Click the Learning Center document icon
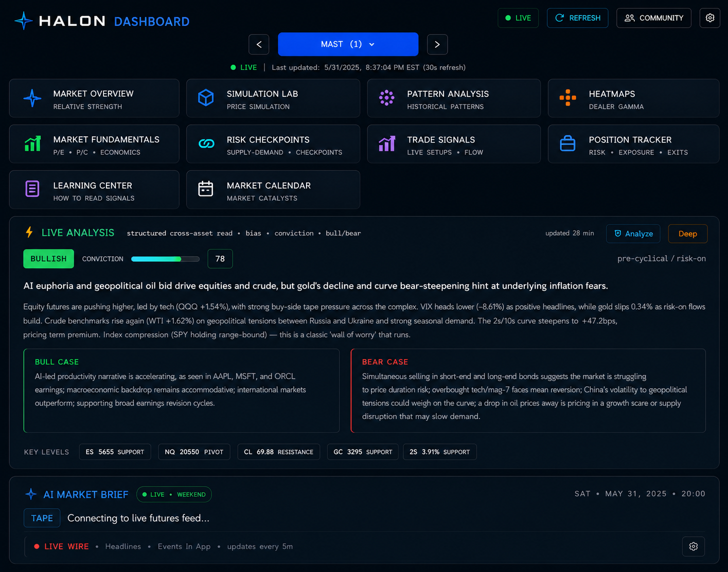Viewport: 728px width, 572px height. 32,189
